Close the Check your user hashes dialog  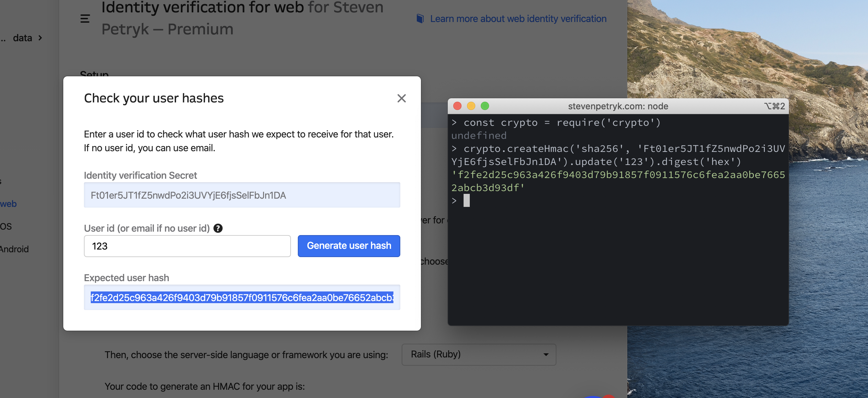pyautogui.click(x=401, y=98)
